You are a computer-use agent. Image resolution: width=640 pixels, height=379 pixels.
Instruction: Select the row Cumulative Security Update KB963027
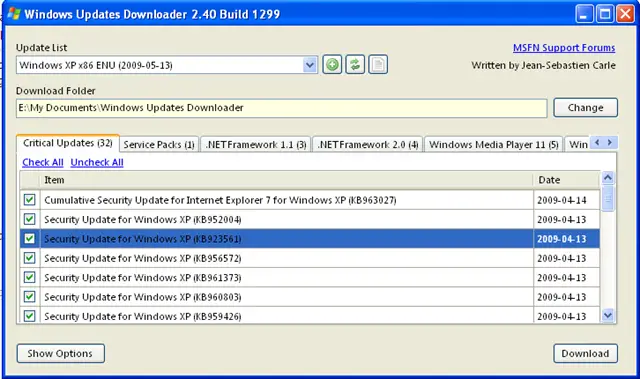click(310, 200)
